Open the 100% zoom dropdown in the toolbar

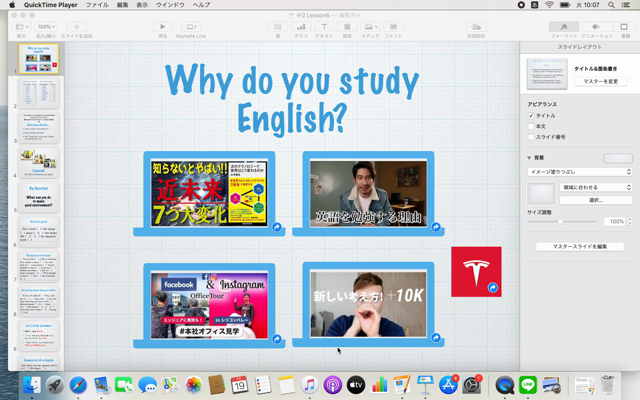point(46,27)
